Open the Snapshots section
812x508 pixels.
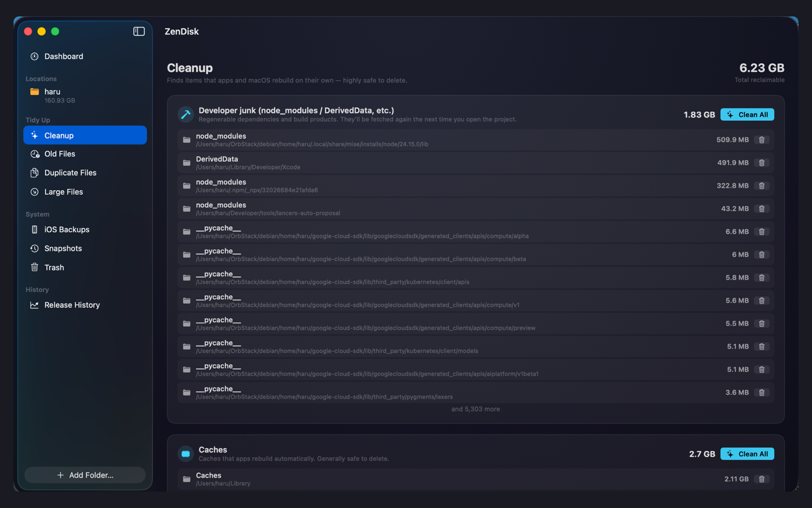pyautogui.click(x=85, y=248)
